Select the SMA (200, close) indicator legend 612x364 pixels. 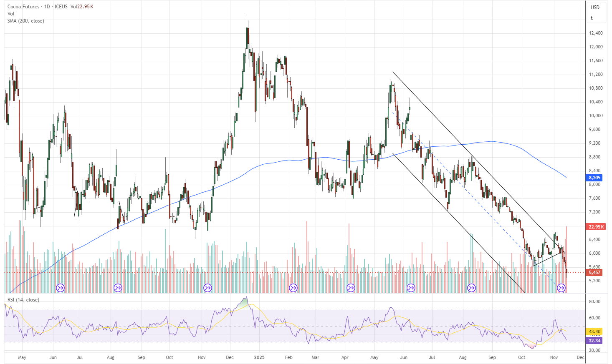[25, 21]
